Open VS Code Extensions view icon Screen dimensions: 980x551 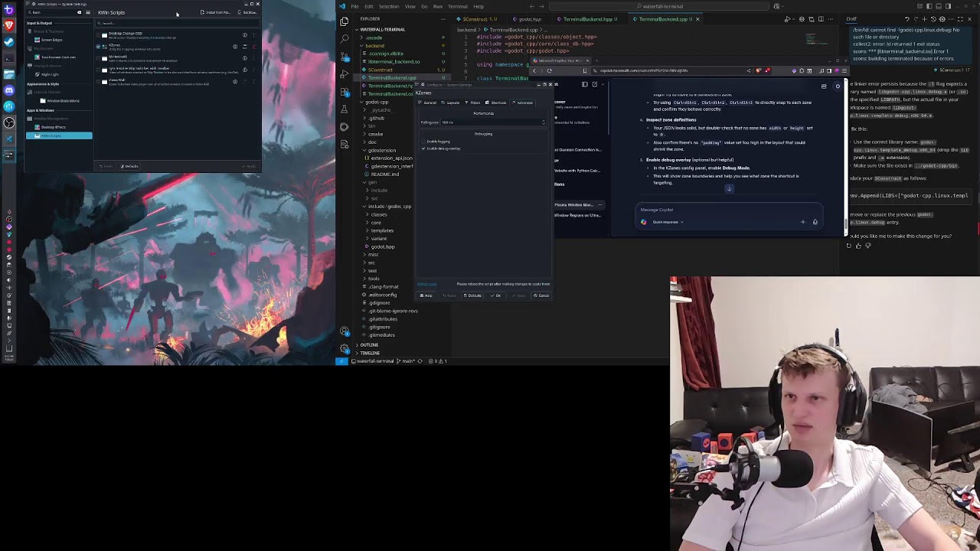click(344, 91)
